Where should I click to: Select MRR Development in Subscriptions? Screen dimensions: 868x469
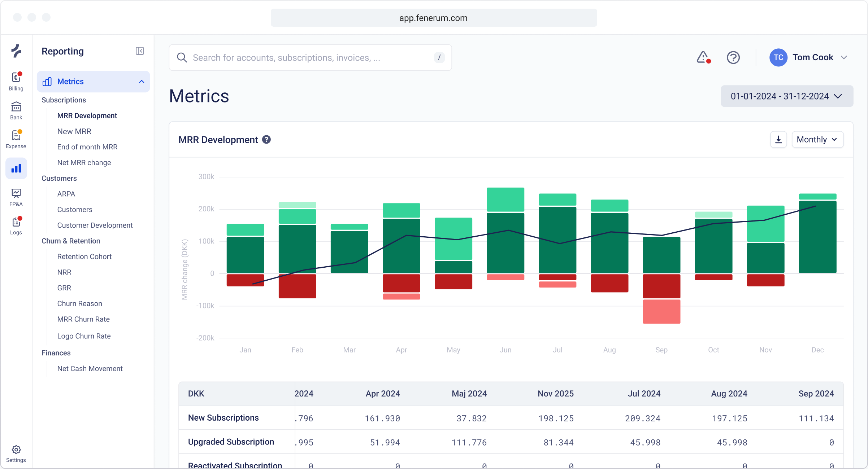click(x=87, y=115)
